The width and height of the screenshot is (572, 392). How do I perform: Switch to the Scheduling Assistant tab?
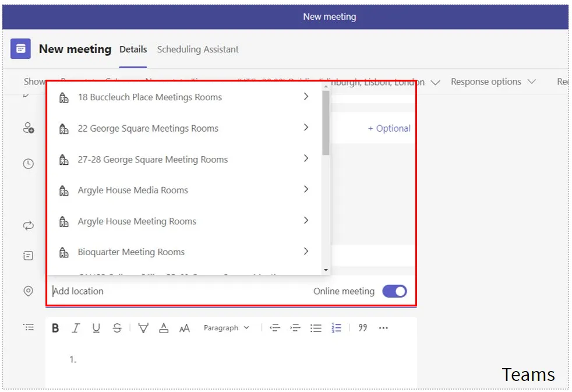(x=197, y=50)
